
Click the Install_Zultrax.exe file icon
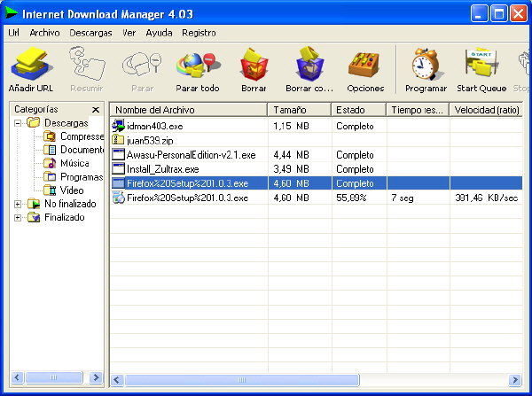point(119,169)
